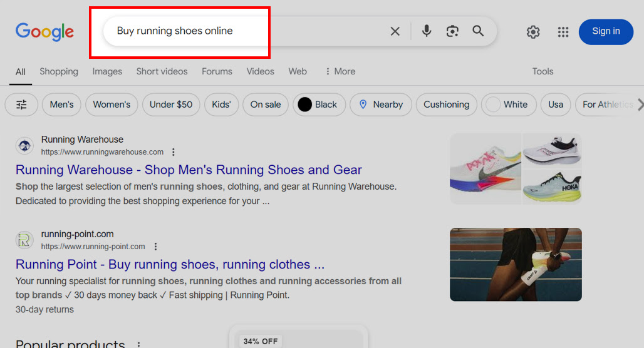Switch to the Images tab
This screenshot has width=644, height=348.
coord(107,71)
